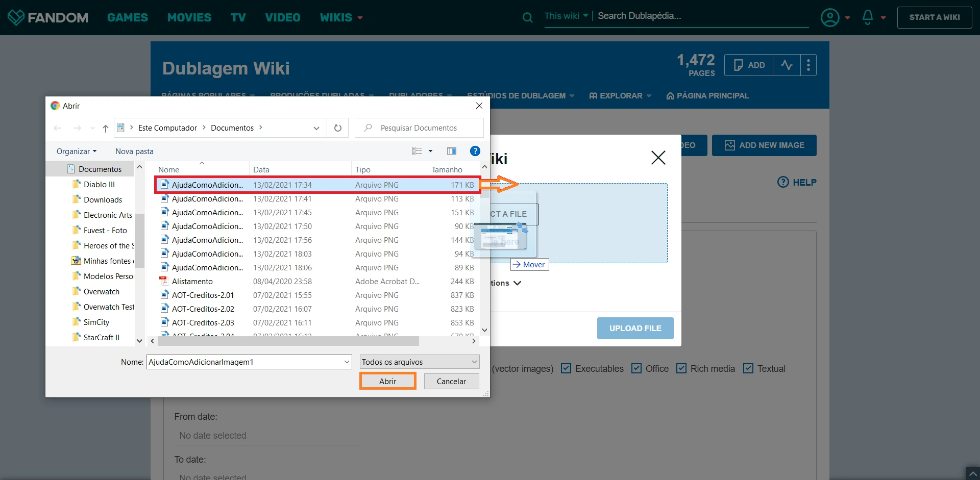This screenshot has height=480, width=980.
Task: Toggle the preview pane icon
Action: pos(452,151)
